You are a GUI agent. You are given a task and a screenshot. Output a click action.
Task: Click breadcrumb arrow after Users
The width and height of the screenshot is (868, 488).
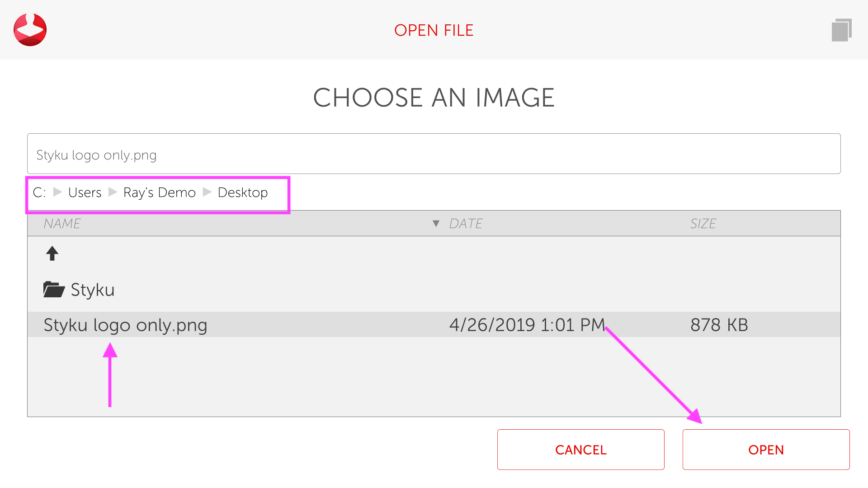(113, 192)
